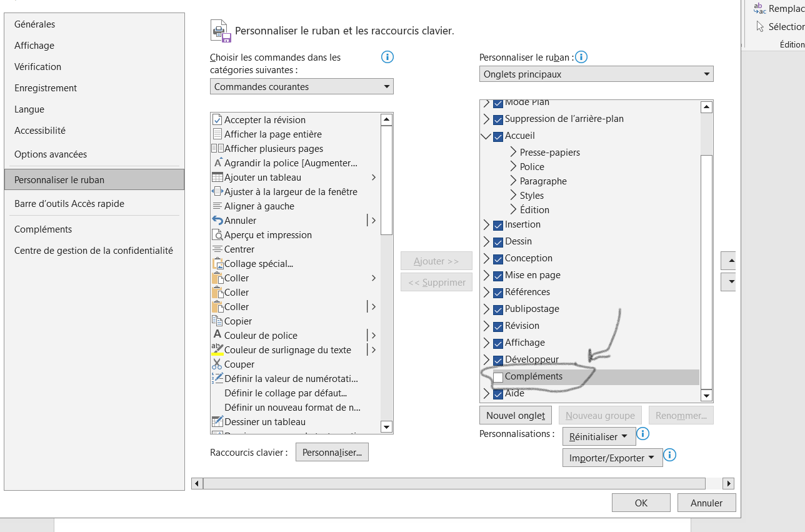Click the Couleur de police icon
Image resolution: width=805 pixels, height=532 pixels.
[x=217, y=335]
